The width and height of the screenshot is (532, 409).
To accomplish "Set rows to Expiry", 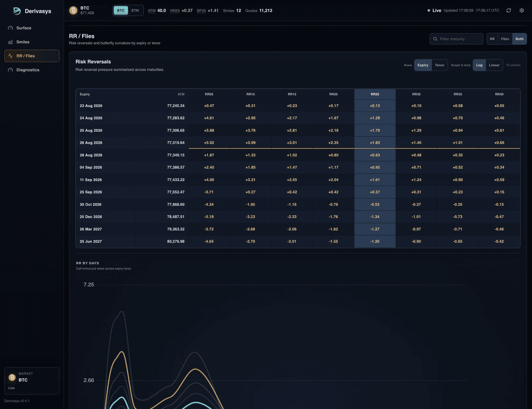I will pyautogui.click(x=423, y=65).
